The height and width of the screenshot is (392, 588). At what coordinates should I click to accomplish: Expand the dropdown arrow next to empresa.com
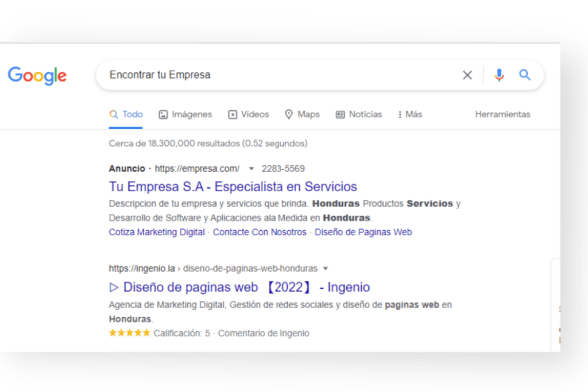[x=252, y=169]
